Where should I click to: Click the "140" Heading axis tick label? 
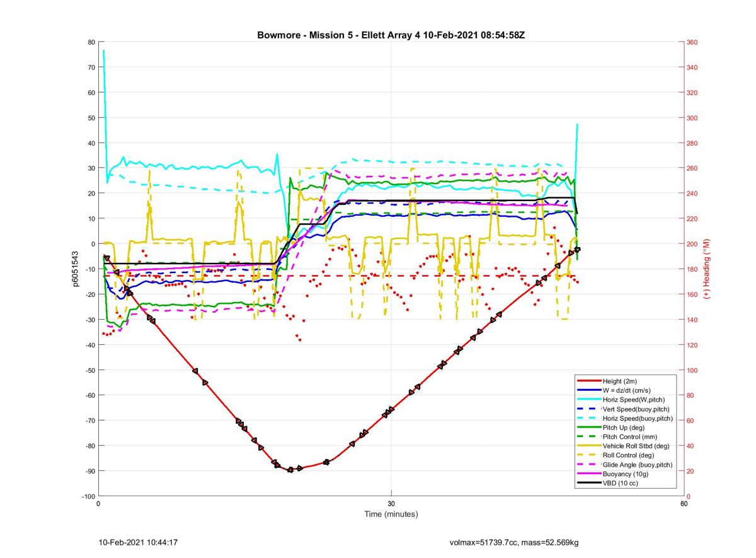(x=692, y=320)
